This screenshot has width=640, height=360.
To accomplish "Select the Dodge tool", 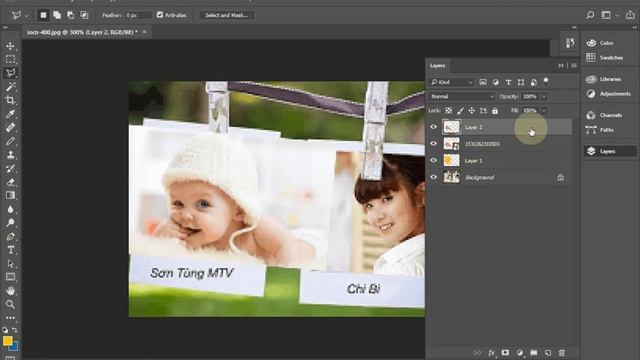I will (11, 223).
